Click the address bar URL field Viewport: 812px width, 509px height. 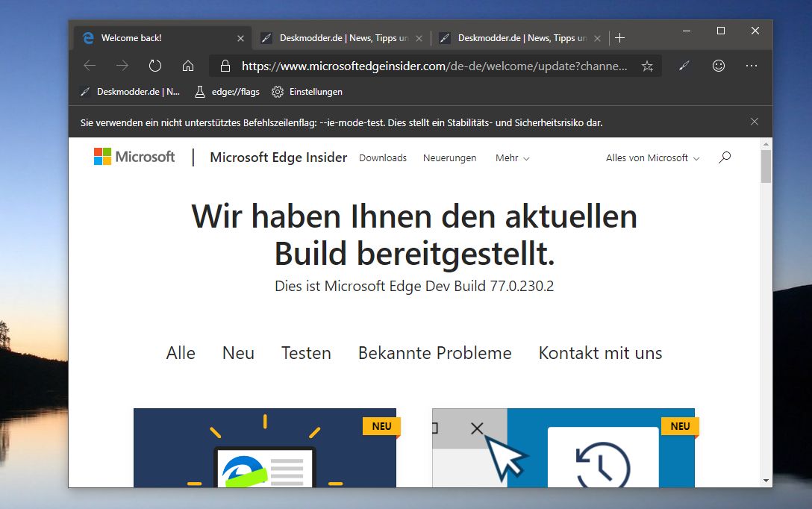(434, 66)
